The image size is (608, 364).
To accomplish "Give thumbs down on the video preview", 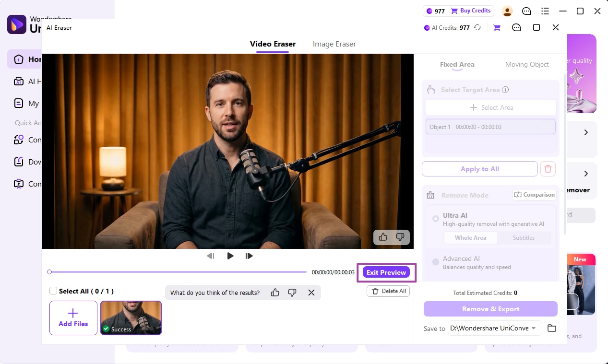I will coord(400,237).
